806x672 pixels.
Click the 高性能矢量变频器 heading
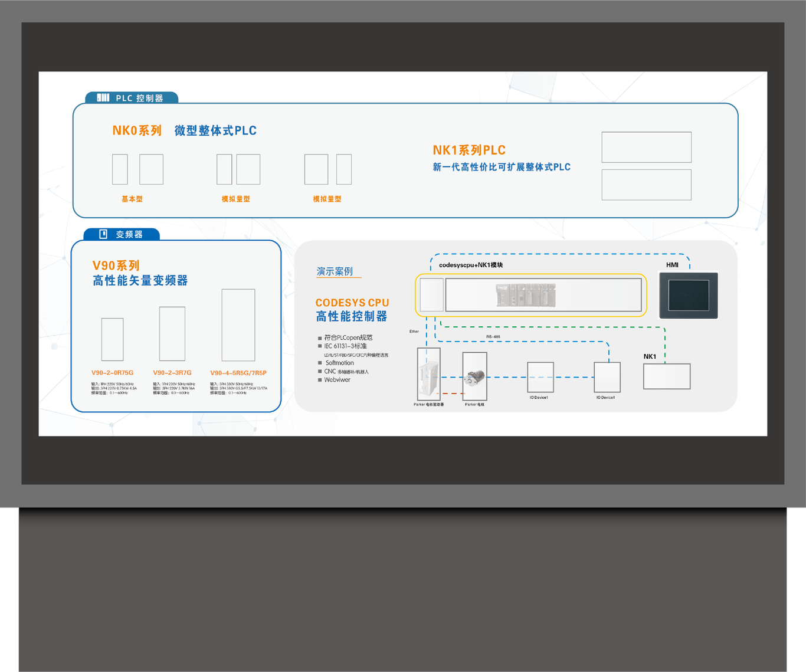pos(140,281)
